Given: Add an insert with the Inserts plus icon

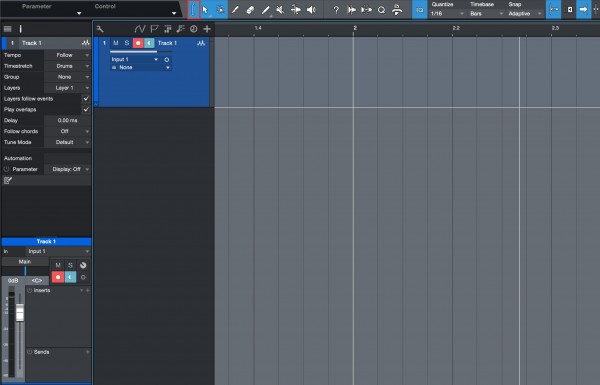Looking at the screenshot, I should coord(88,290).
